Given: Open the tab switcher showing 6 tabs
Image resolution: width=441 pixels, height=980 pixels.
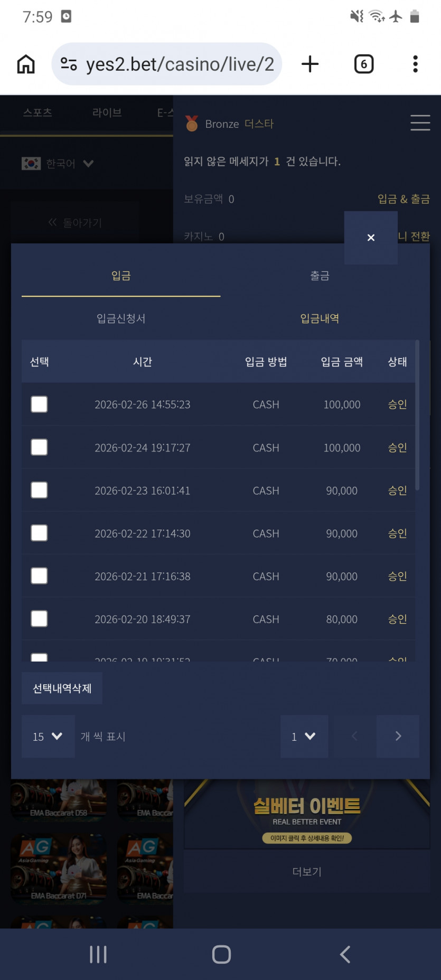Looking at the screenshot, I should point(363,64).
